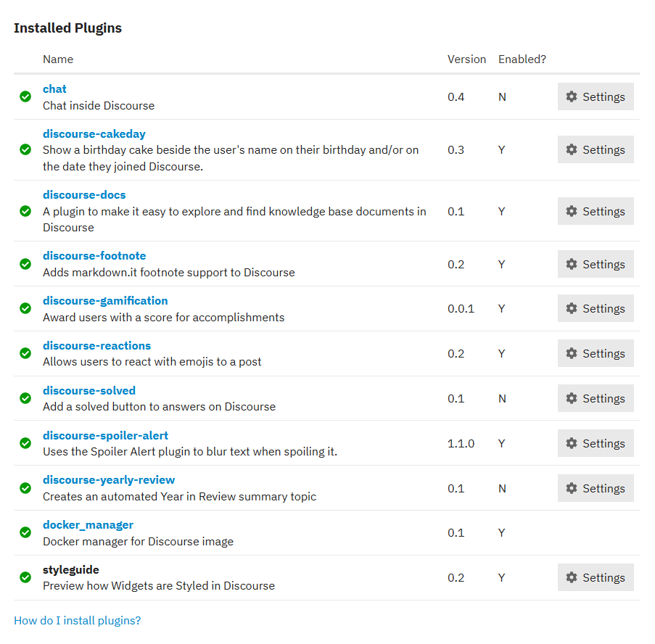Image resolution: width=655 pixels, height=644 pixels.
Task: Click the Installed Plugins heading
Action: click(x=67, y=28)
